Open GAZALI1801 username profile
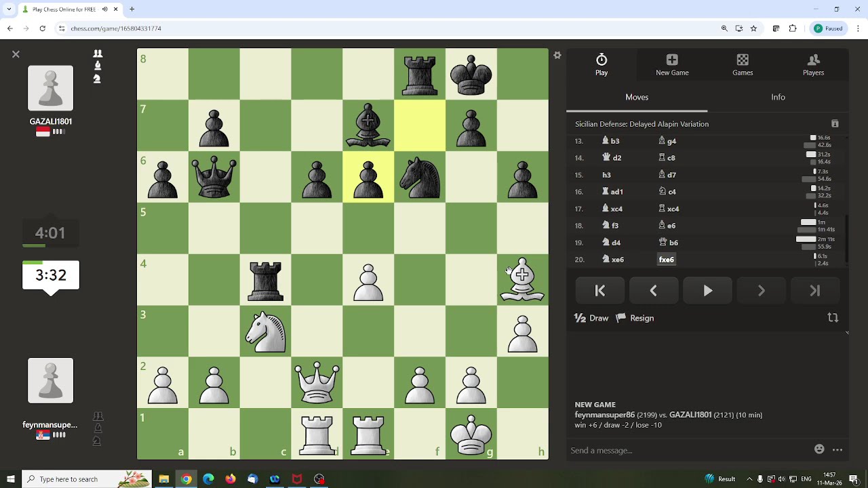 pyautogui.click(x=50, y=121)
